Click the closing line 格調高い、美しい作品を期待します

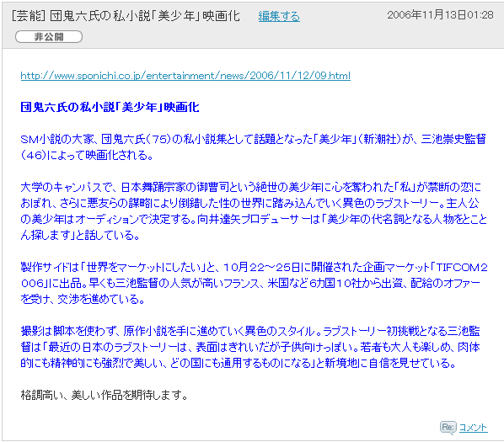tap(105, 395)
